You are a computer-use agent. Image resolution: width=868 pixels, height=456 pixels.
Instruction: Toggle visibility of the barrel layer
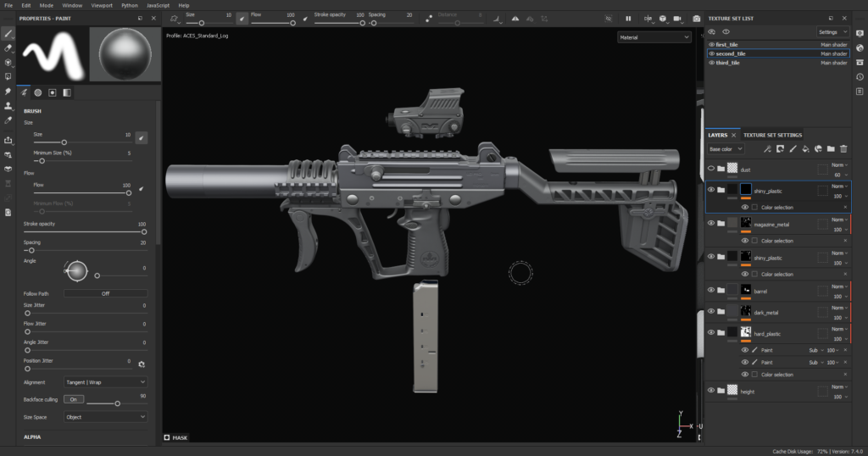pyautogui.click(x=711, y=290)
